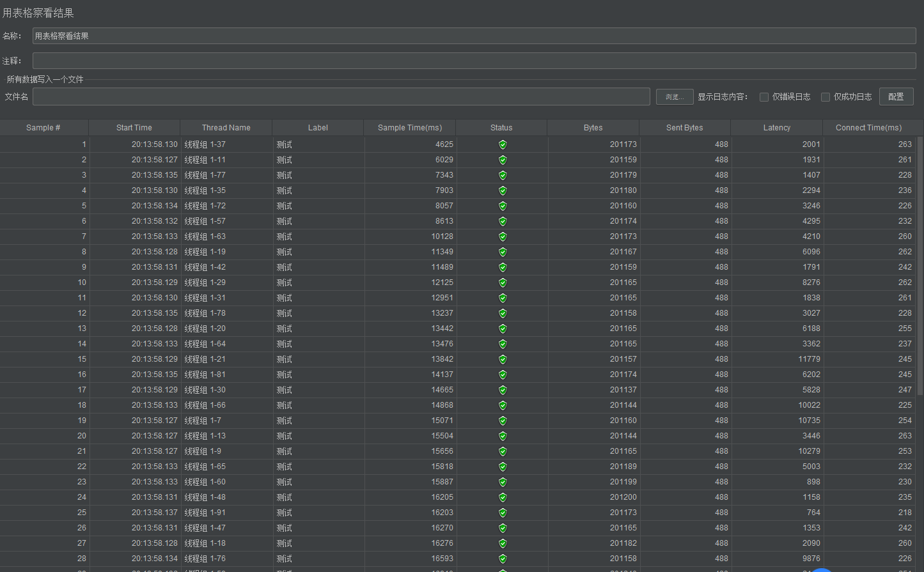Click the status shield icon for 线程组 1-48

click(503, 497)
